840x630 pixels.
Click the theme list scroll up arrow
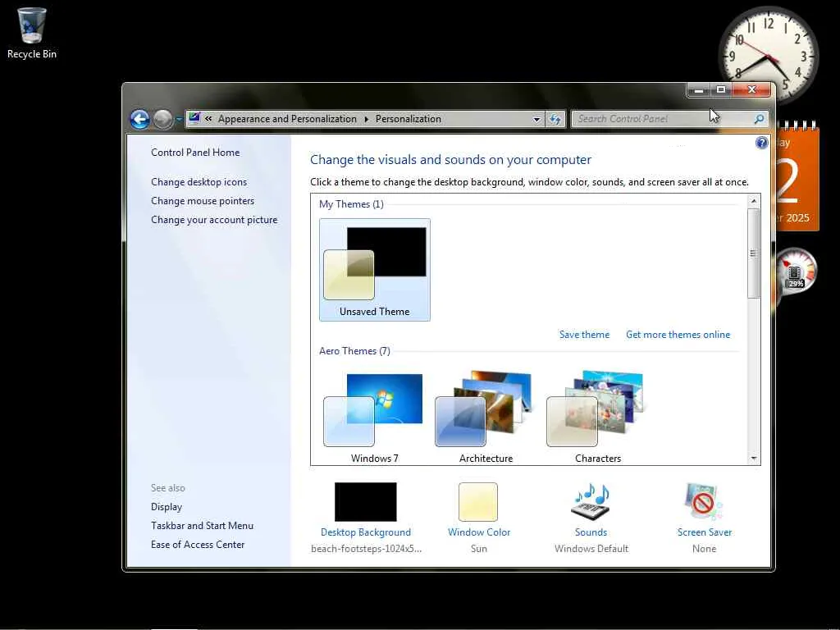[754, 202]
